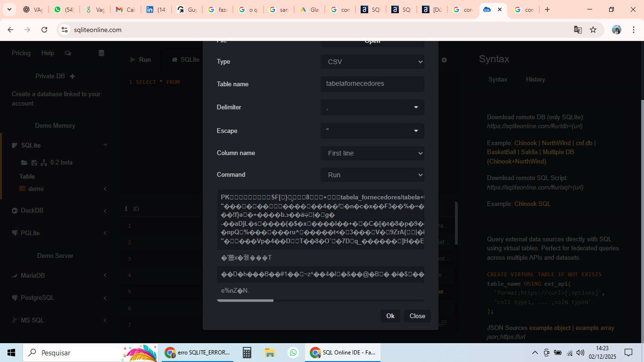This screenshot has height=362, width=644.
Task: Expand the MS SQL section
Action: [x=105, y=321]
